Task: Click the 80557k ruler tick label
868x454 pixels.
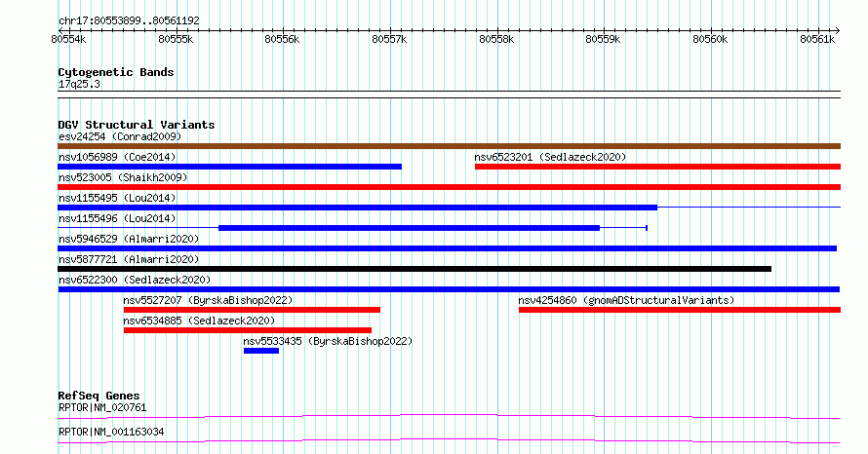Action: [389, 39]
